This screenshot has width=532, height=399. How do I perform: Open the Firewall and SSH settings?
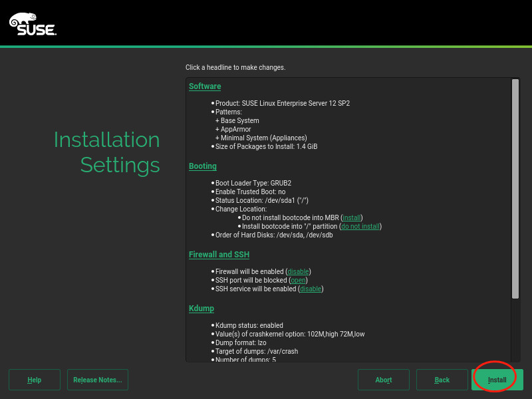(219, 255)
